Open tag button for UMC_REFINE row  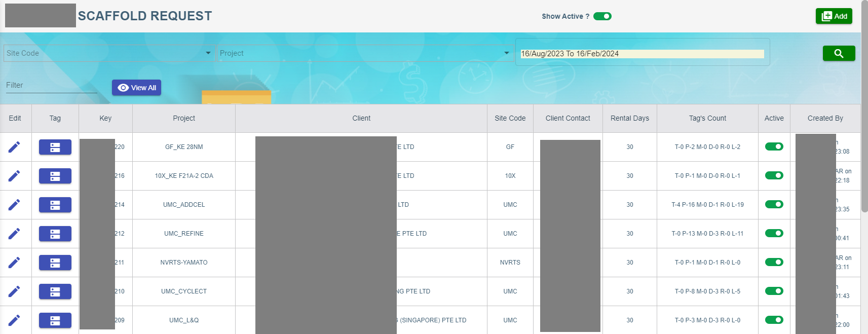(x=55, y=234)
